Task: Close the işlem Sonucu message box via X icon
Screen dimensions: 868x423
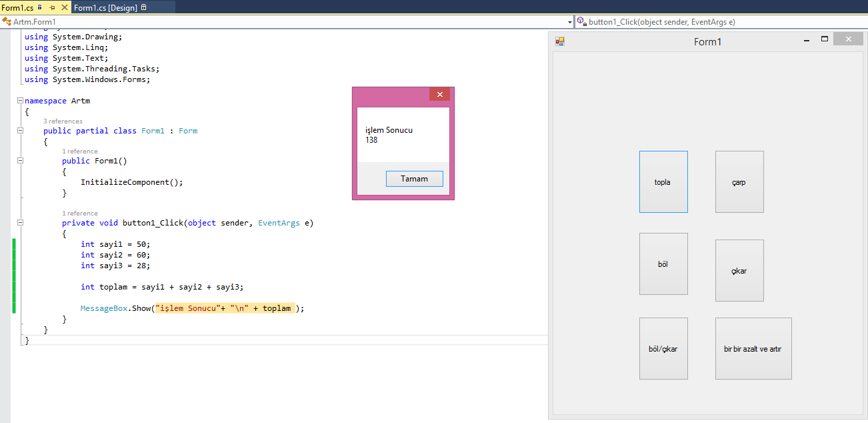Action: point(439,94)
